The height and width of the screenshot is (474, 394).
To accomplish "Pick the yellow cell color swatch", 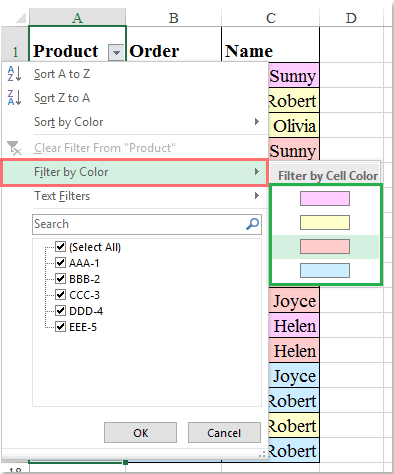I will pos(325,223).
